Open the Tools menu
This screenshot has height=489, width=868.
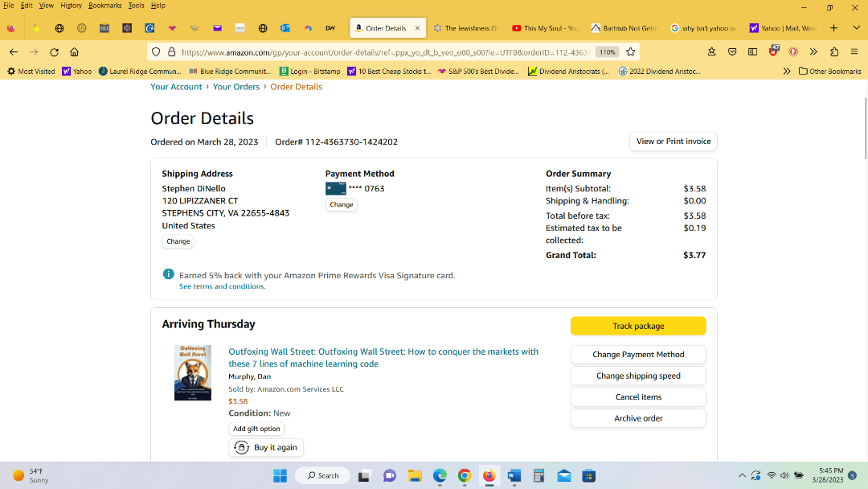[136, 6]
